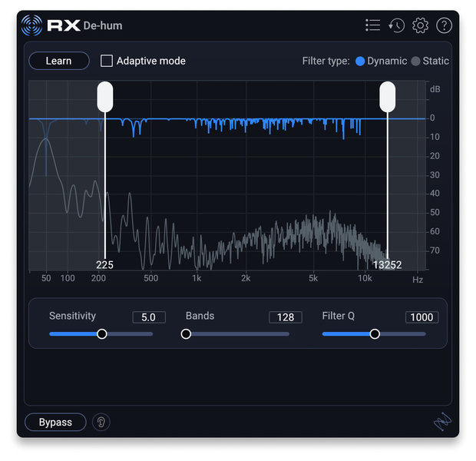
Task: Open the undo history clock icon
Action: (396, 25)
